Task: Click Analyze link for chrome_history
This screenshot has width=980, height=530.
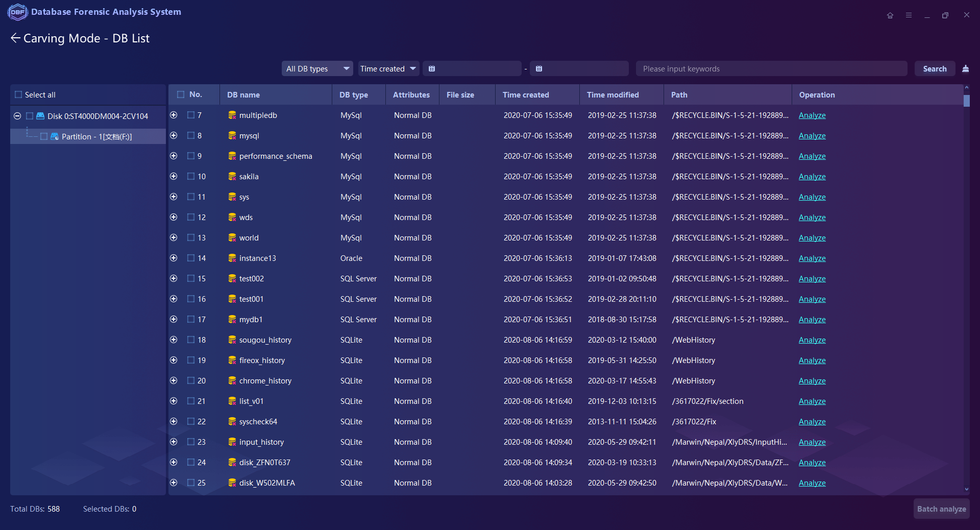Action: [812, 381]
